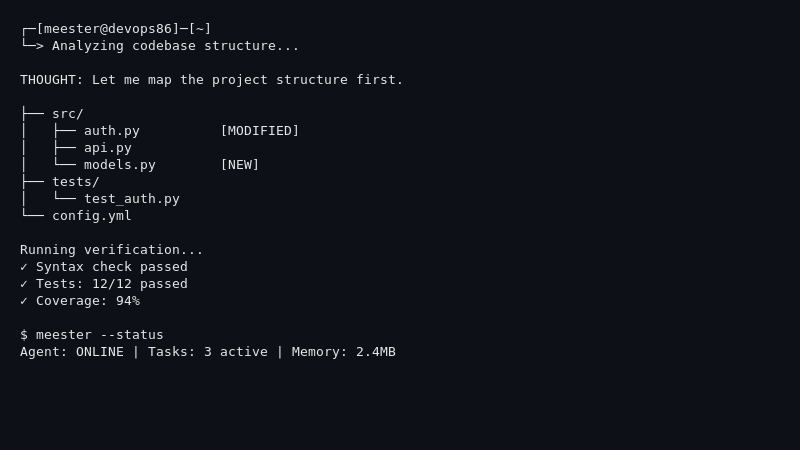Click the meester --status command text
Image resolution: width=800 pixels, height=450 pixels.
point(99,335)
